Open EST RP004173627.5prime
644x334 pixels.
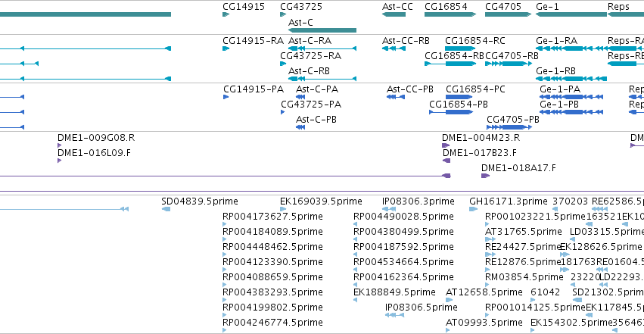pyautogui.click(x=272, y=217)
